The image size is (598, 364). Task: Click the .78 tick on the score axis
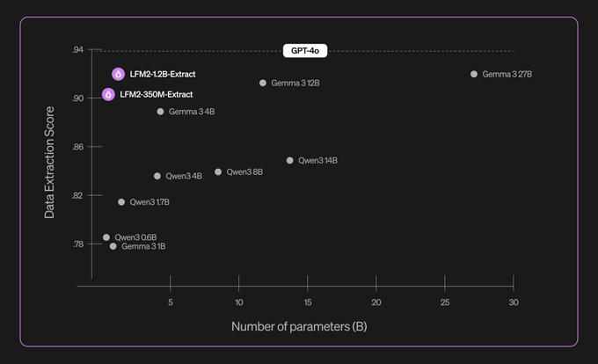(77, 244)
